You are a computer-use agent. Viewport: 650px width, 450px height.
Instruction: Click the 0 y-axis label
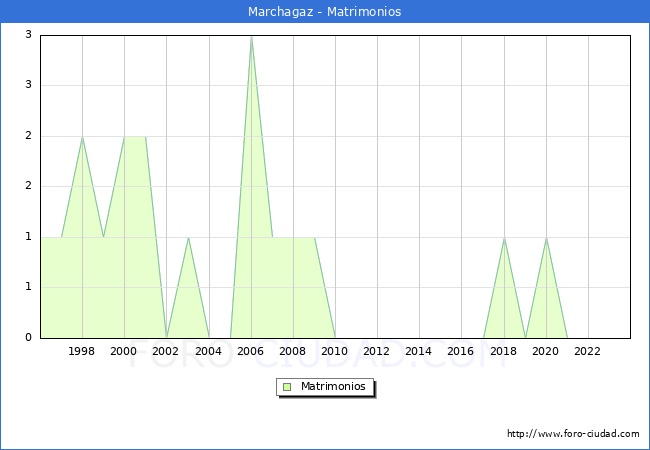click(28, 337)
